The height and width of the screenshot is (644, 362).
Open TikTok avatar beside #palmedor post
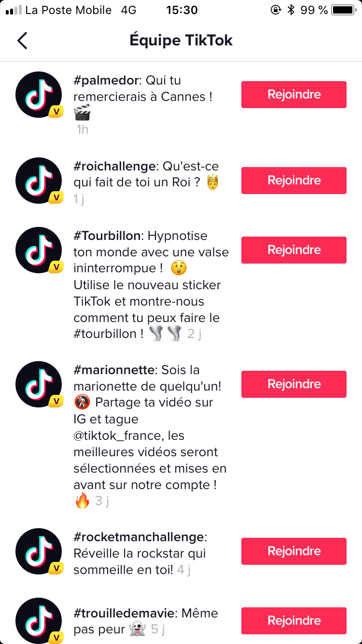pos(39,95)
